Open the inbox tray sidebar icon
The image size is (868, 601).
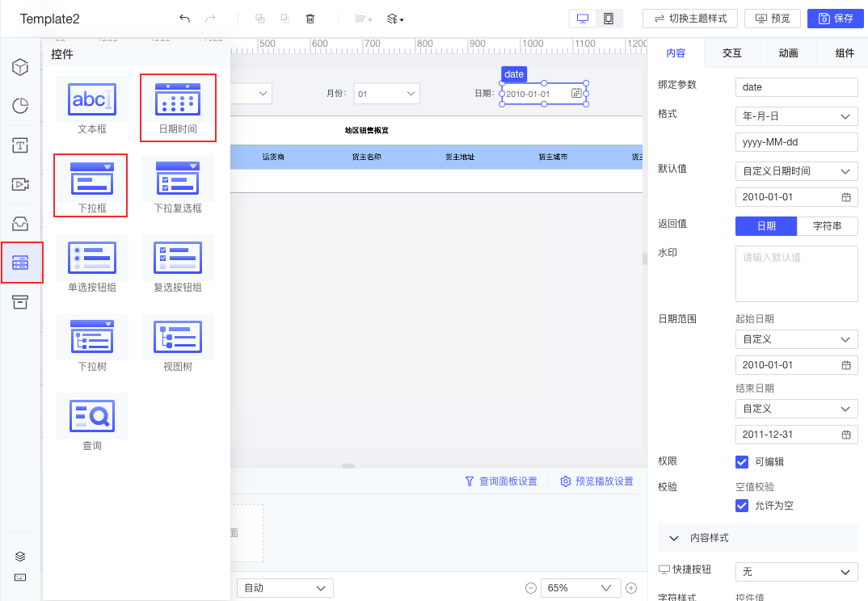[20, 224]
